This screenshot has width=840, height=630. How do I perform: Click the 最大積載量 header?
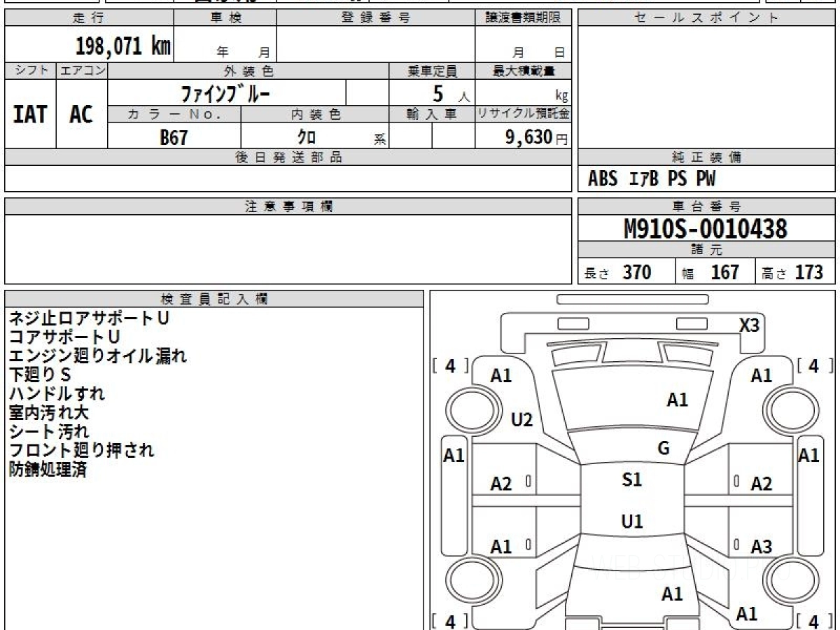[x=523, y=71]
